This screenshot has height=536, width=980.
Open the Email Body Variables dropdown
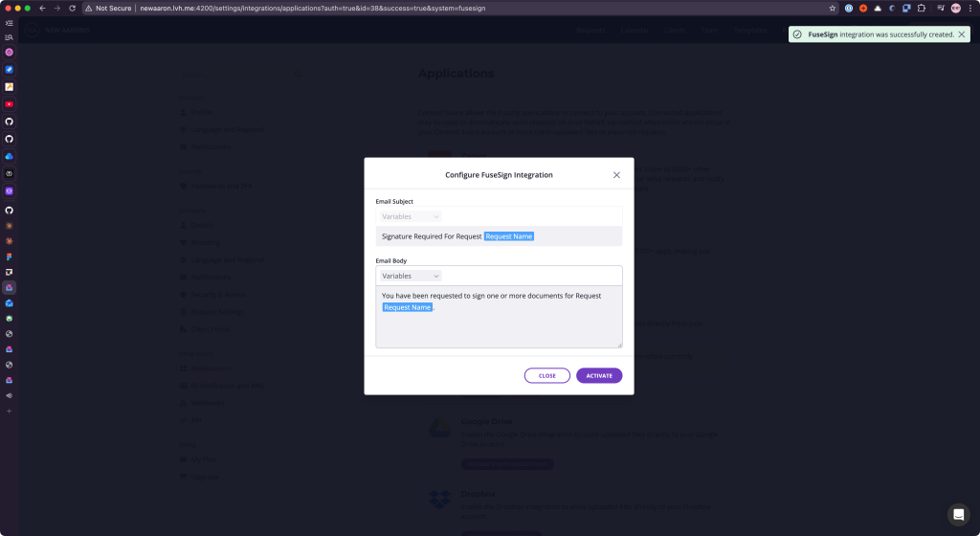click(410, 276)
